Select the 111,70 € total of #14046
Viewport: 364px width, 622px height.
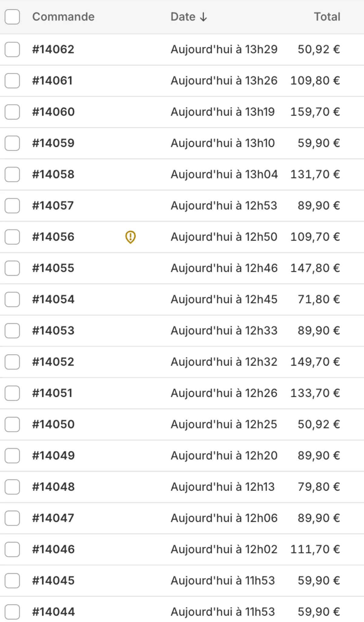click(315, 549)
